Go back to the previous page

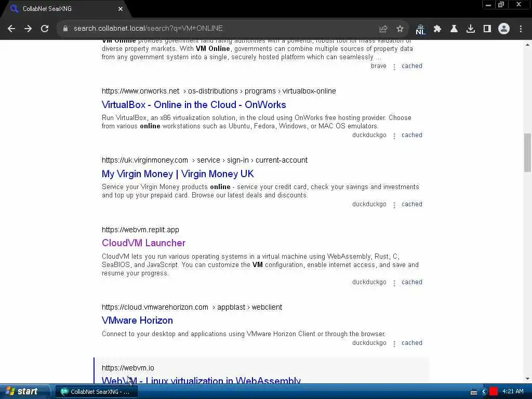(x=11, y=29)
